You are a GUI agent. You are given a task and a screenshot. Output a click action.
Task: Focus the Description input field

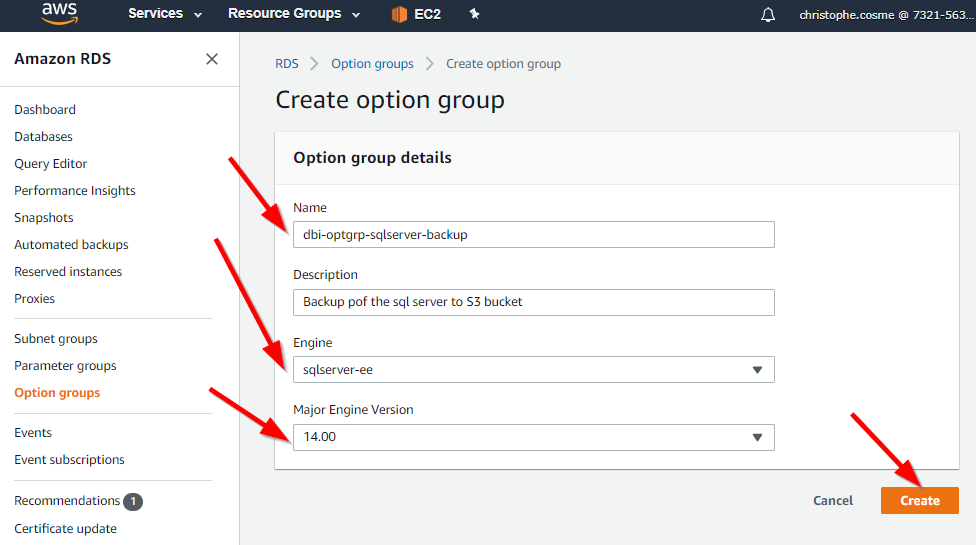[533, 302]
